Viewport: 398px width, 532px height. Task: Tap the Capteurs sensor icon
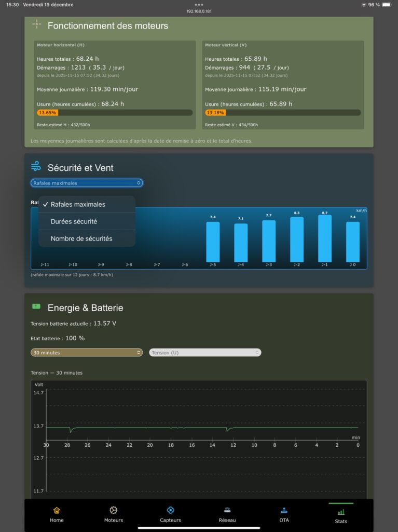point(170,510)
